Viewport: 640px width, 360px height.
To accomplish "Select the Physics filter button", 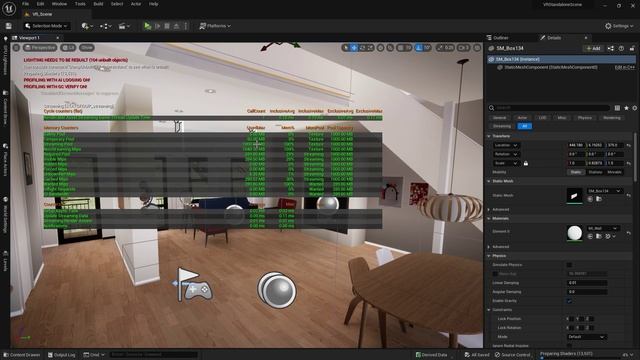I will [x=584, y=118].
